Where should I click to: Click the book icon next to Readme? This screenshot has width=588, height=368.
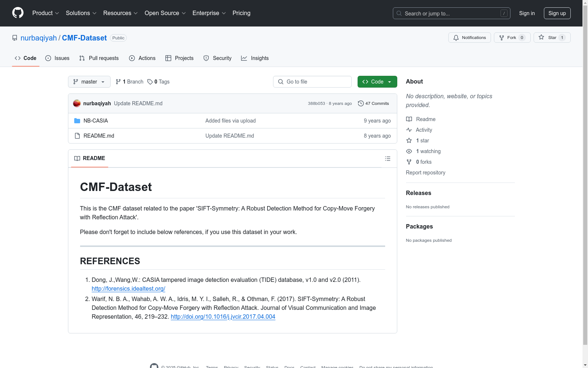[x=409, y=119]
